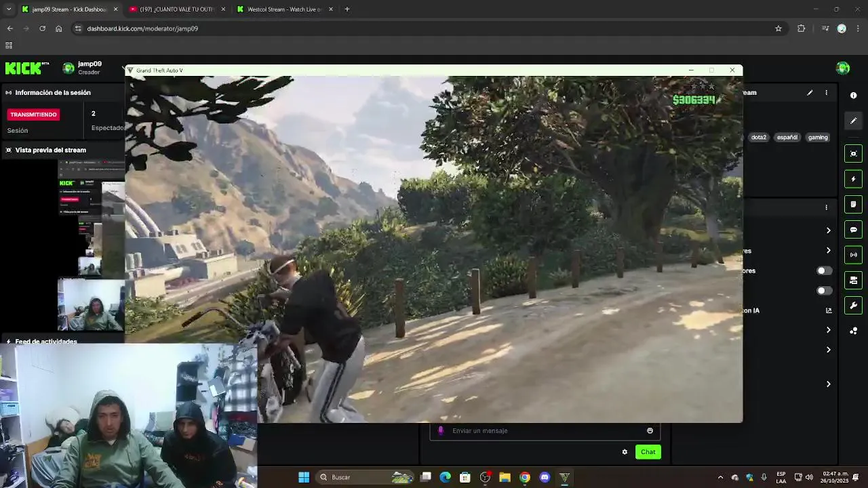Click the Chrome address bar URL
This screenshot has height=488, width=868.
[142, 28]
